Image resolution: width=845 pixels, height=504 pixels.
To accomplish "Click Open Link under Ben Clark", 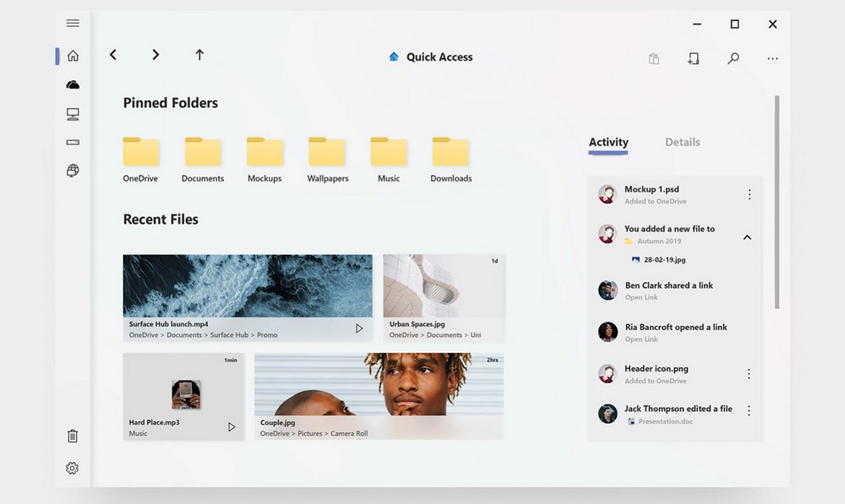I will pos(641,297).
